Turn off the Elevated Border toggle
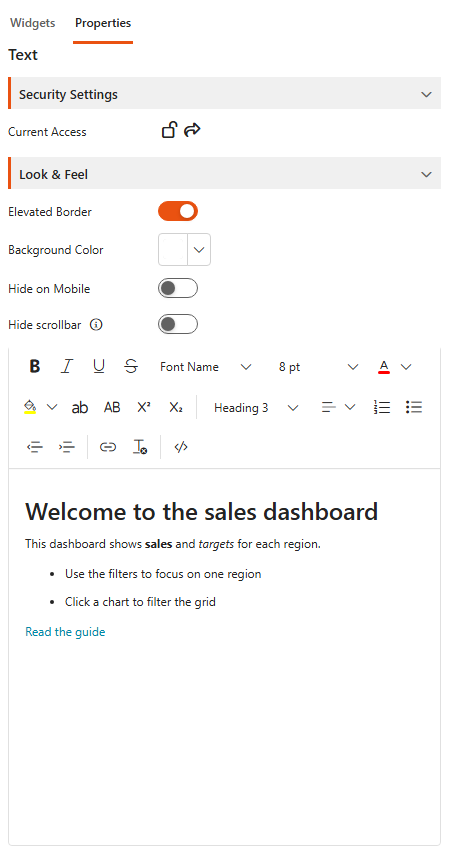The height and width of the screenshot is (846, 449). pos(178,212)
